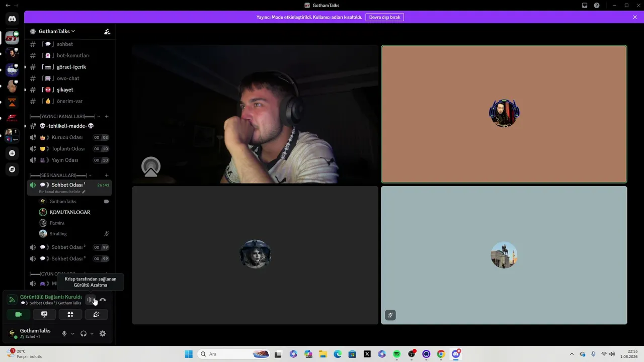The width and height of the screenshot is (644, 362).
Task: Select Stralling in voice list
Action: 74,234
